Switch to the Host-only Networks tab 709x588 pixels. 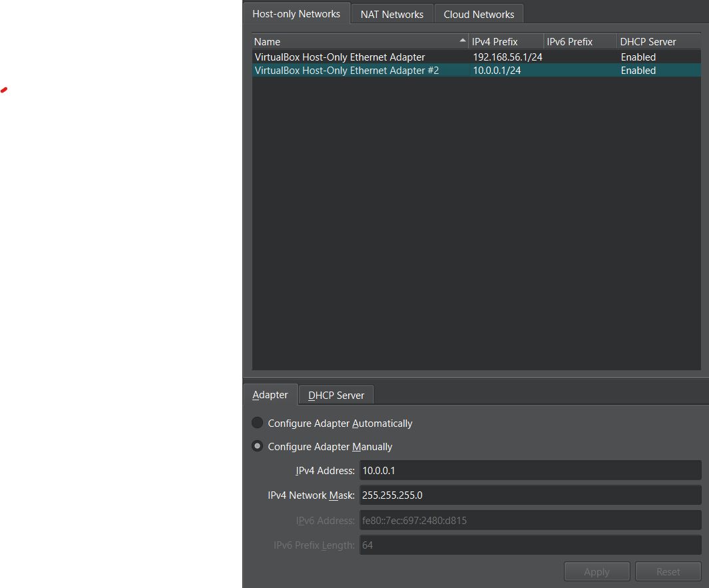point(296,14)
